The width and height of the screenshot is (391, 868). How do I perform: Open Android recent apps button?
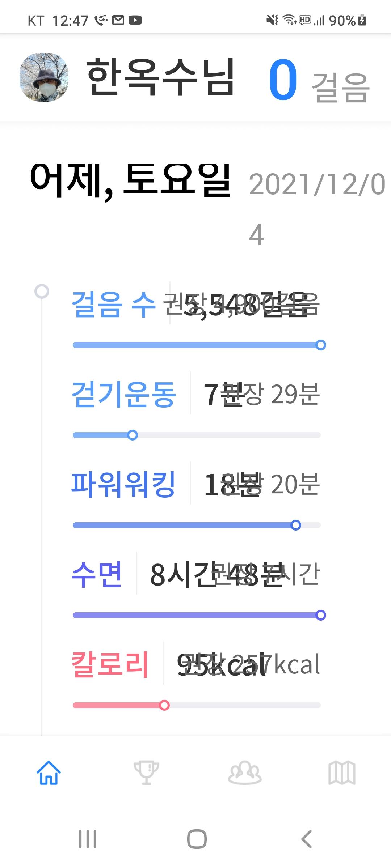coord(88,839)
